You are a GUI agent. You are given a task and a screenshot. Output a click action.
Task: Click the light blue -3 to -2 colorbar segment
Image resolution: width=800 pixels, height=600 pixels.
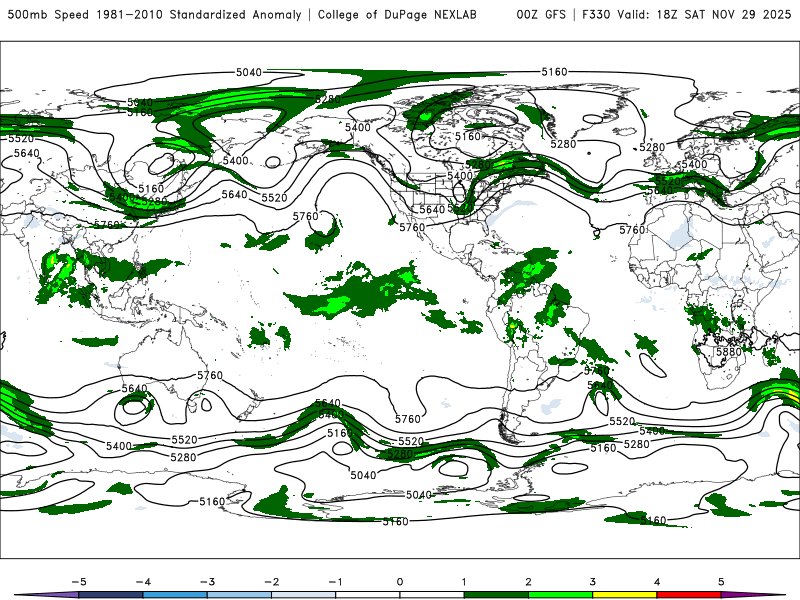(x=239, y=595)
